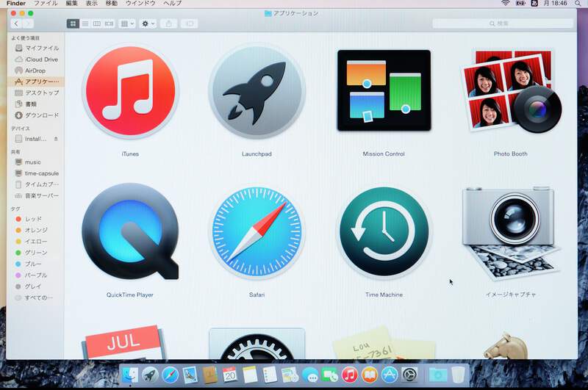This screenshot has width=588, height=390.
Task: Select the Calendar JUL icon in Finder window
Action: pos(123,342)
